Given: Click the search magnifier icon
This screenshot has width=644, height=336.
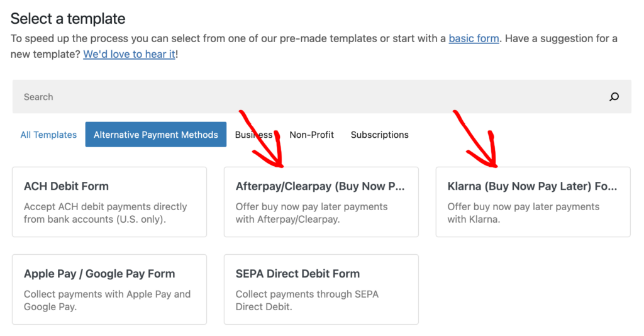Looking at the screenshot, I should tap(614, 96).
